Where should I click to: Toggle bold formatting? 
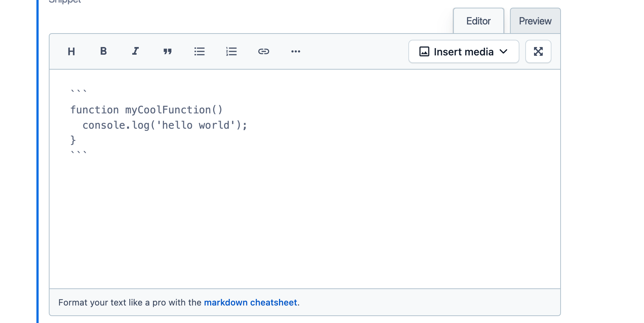click(103, 51)
